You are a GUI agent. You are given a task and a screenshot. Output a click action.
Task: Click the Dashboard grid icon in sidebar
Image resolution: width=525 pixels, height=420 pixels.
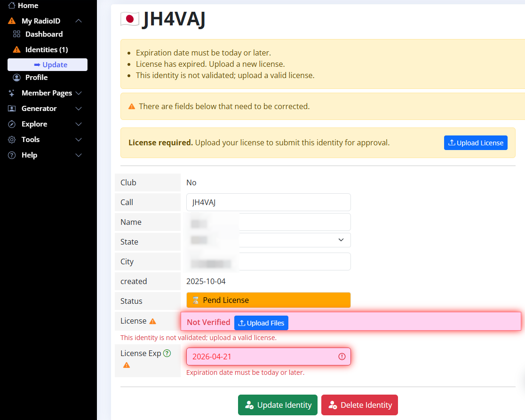17,34
